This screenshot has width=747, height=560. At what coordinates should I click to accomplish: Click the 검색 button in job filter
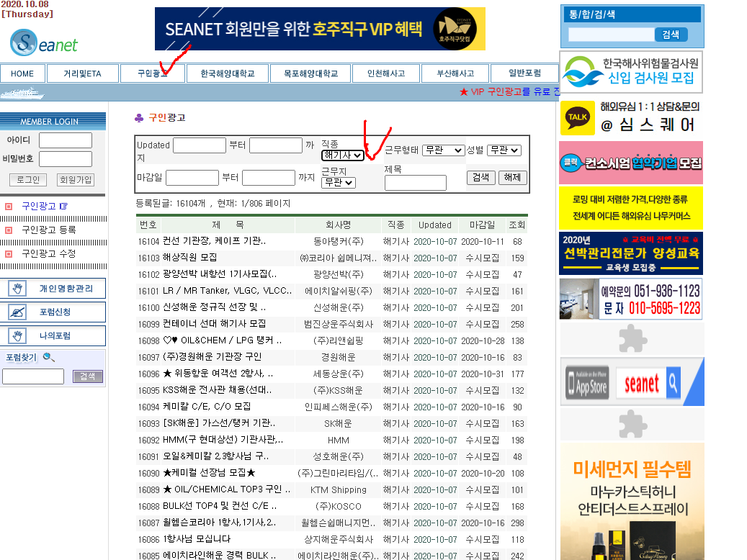click(x=480, y=178)
